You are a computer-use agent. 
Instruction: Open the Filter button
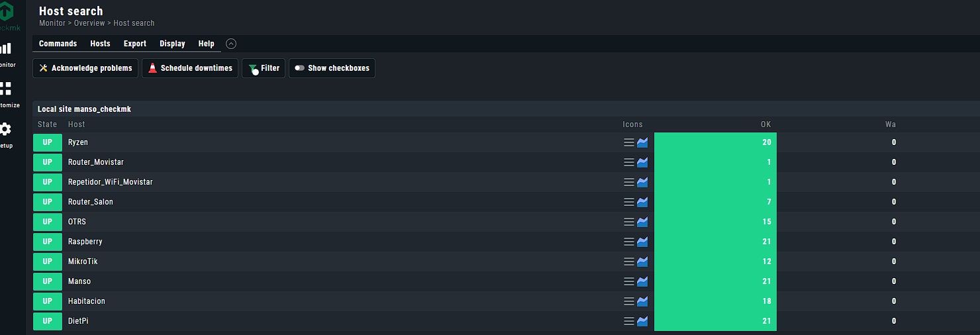pos(264,68)
